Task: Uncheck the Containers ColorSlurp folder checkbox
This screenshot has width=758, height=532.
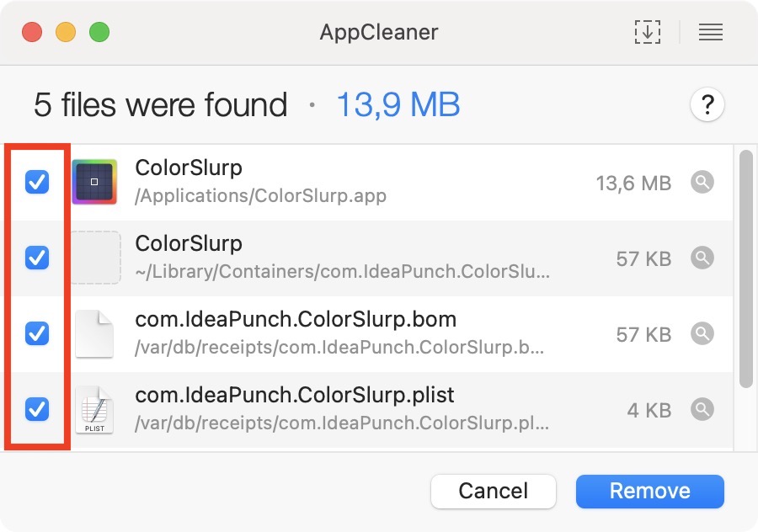Action: click(x=37, y=258)
